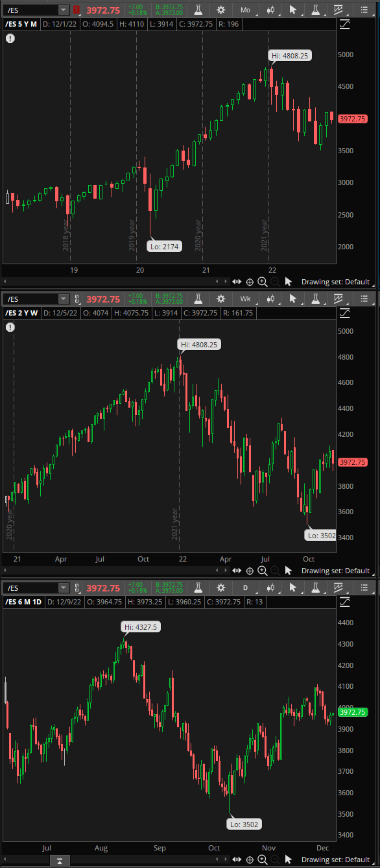Select pointer drawing tool in monthly chart toolbar

[x=294, y=10]
